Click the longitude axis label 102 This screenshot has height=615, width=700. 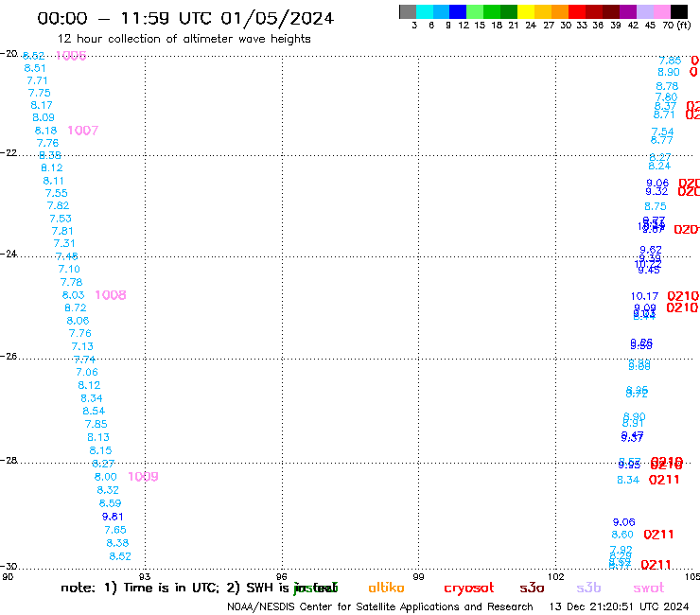pos(556,577)
